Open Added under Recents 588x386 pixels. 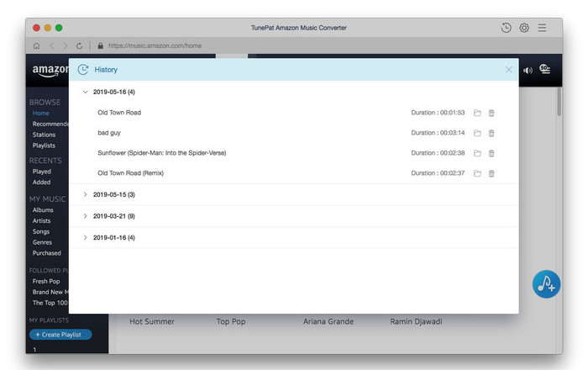click(x=41, y=182)
